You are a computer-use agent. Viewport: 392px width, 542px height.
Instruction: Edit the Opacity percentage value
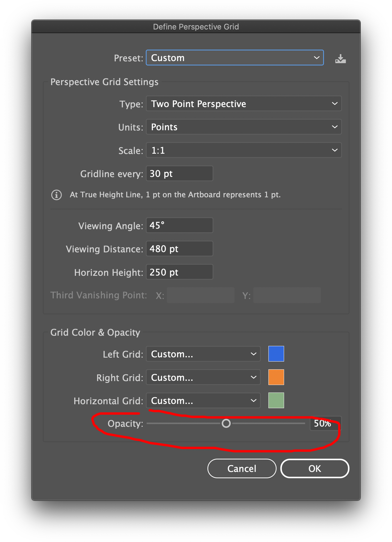325,423
